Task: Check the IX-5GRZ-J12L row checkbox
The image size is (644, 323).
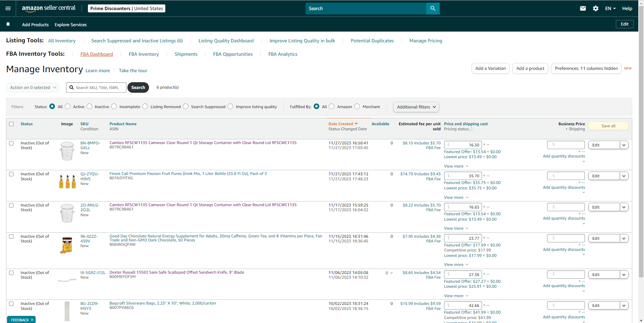Action: click(11, 273)
